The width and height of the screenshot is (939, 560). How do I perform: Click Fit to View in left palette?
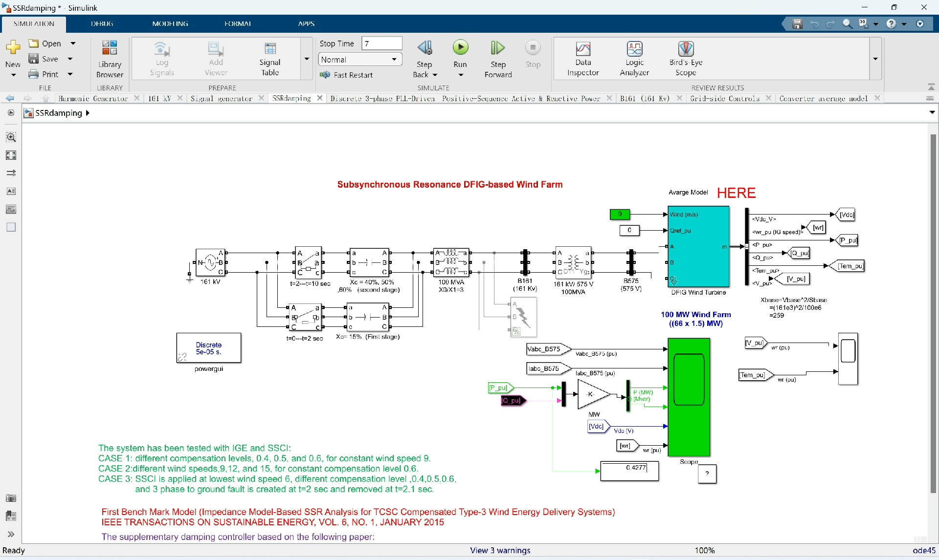11,155
